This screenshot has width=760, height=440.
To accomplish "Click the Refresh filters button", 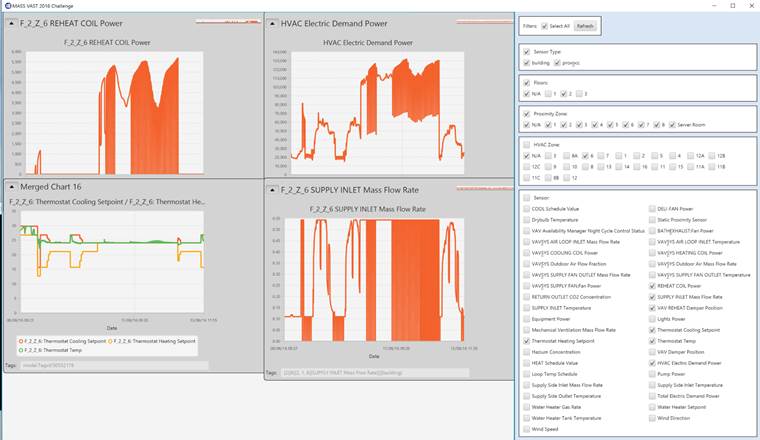I will (585, 26).
